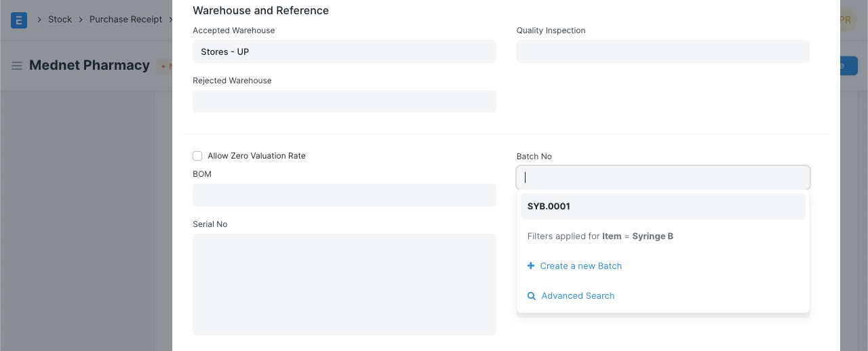
Task: Open the Accepted Warehouse field showing Stores - UP
Action: (344, 51)
